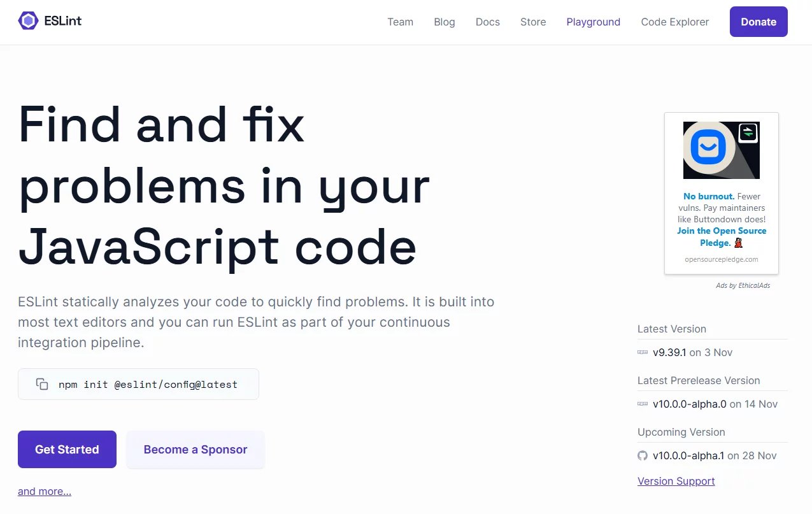The image size is (812, 514).
Task: Click the ESLint hexagon logo icon
Action: coord(28,21)
